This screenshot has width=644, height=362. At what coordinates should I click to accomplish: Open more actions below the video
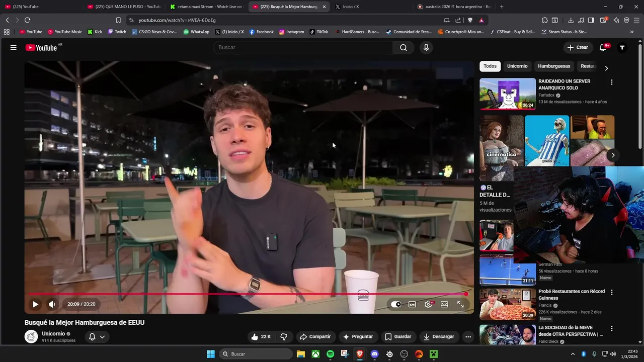pyautogui.click(x=468, y=337)
